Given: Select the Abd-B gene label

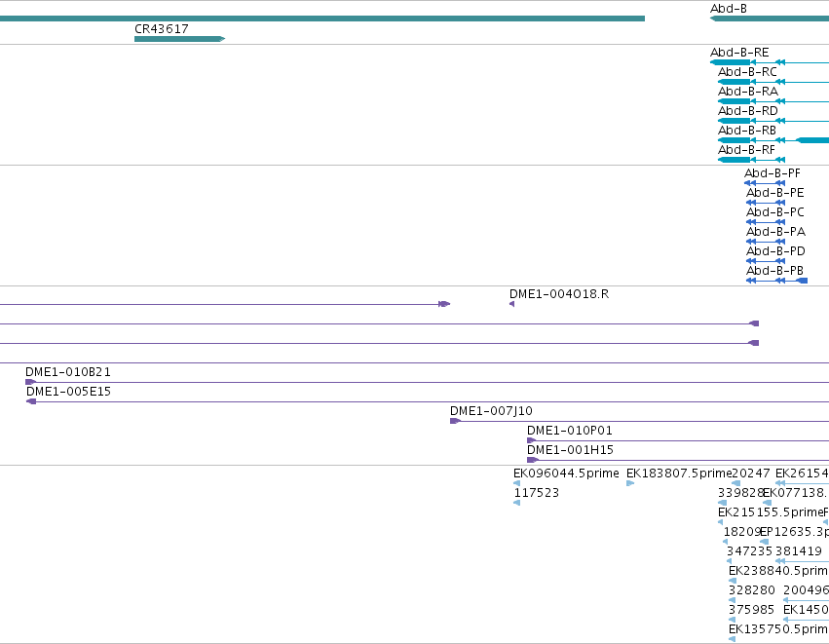Looking at the screenshot, I should tap(728, 9).
